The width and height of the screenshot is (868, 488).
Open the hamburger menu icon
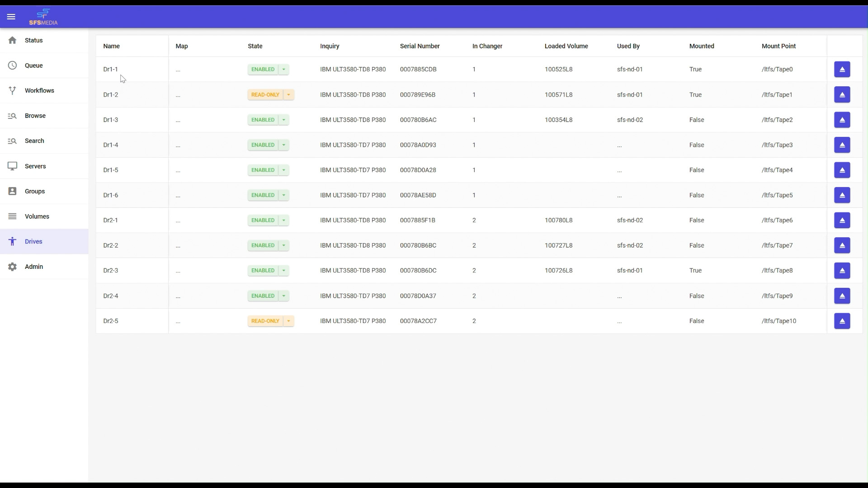coord(11,17)
